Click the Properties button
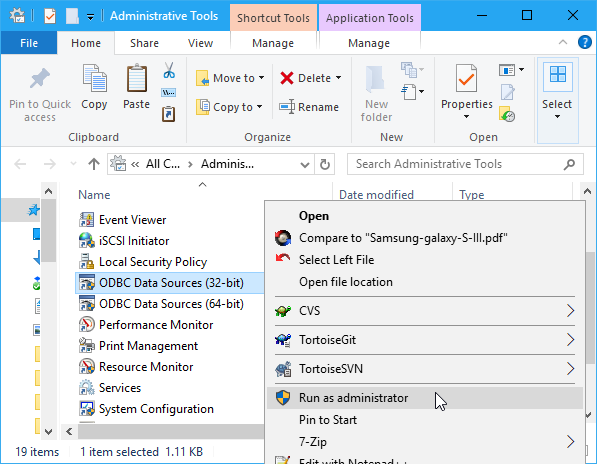 [466, 91]
